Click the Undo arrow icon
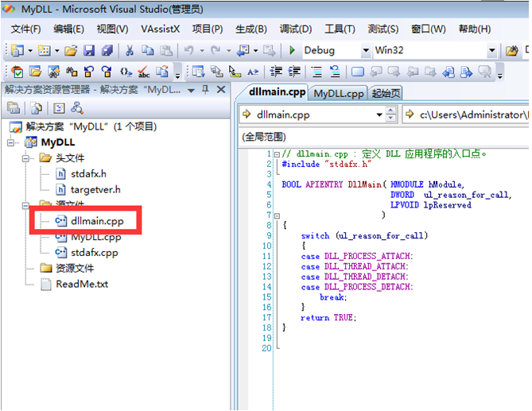 [189, 51]
